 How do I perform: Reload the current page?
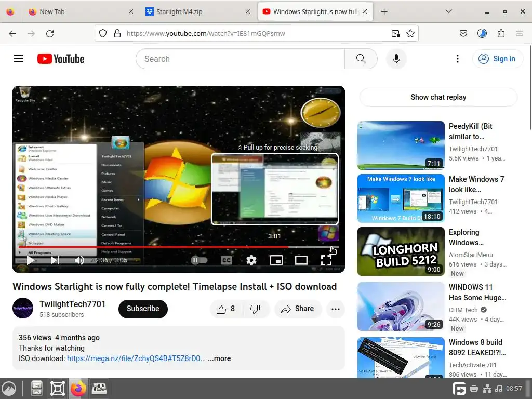pos(50,33)
